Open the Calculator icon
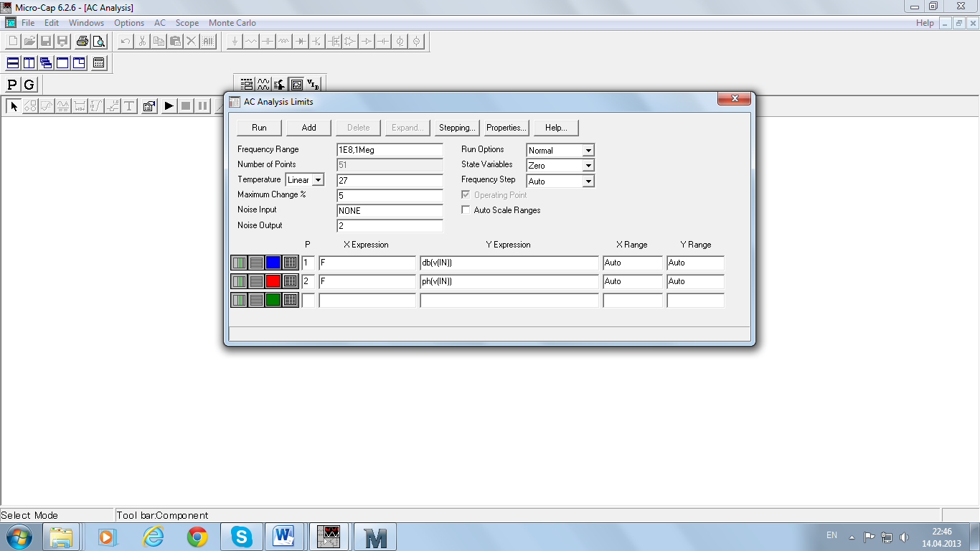This screenshot has height=551, width=980. pos(99,63)
